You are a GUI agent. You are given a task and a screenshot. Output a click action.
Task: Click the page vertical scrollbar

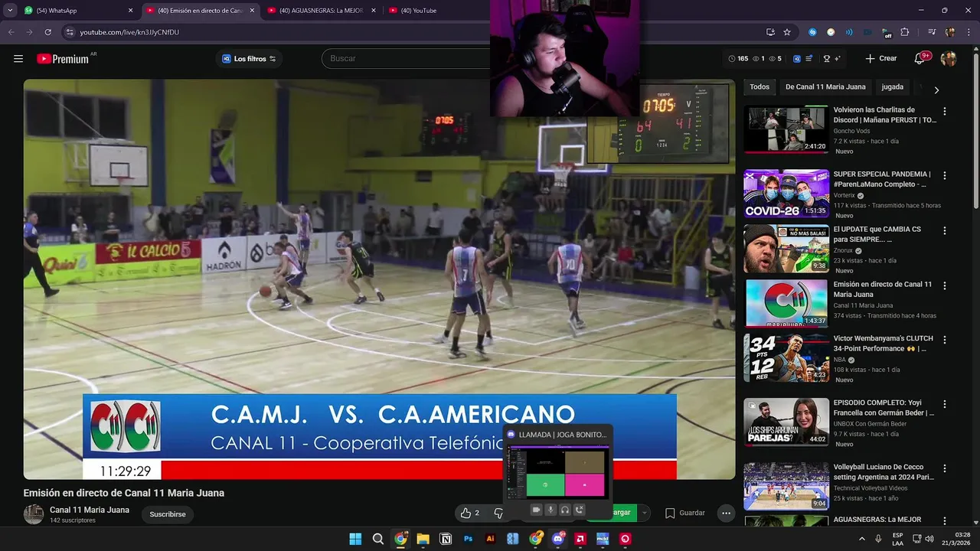point(975,130)
